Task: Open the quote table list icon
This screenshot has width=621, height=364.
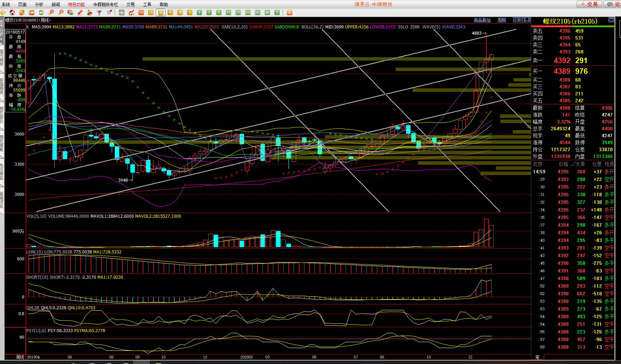Action: (x=122, y=12)
